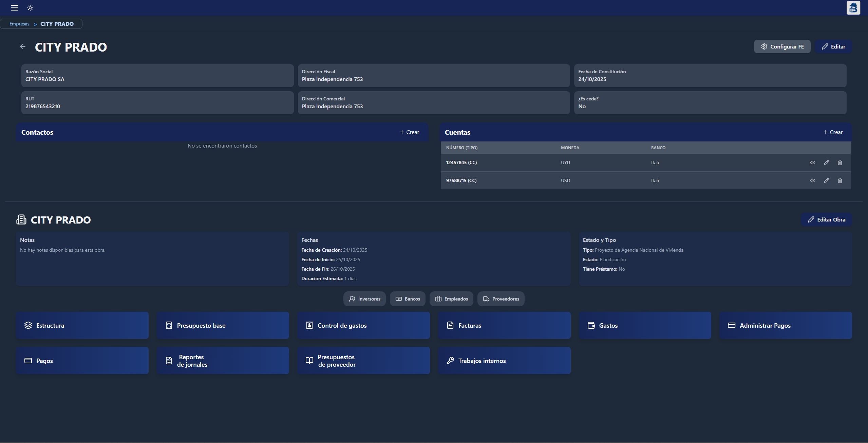The image size is (868, 443).
Task: Click the MONEDA column header
Action: [570, 148]
